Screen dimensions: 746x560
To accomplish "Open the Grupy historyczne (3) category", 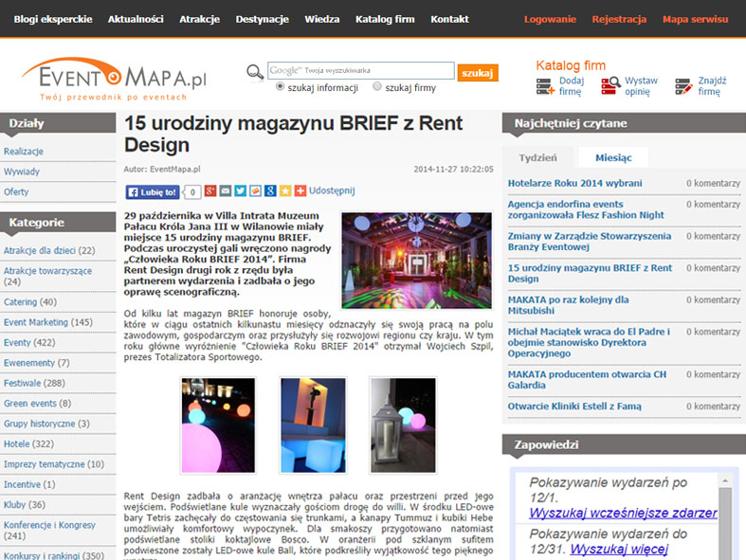I will pyautogui.click(x=46, y=424).
